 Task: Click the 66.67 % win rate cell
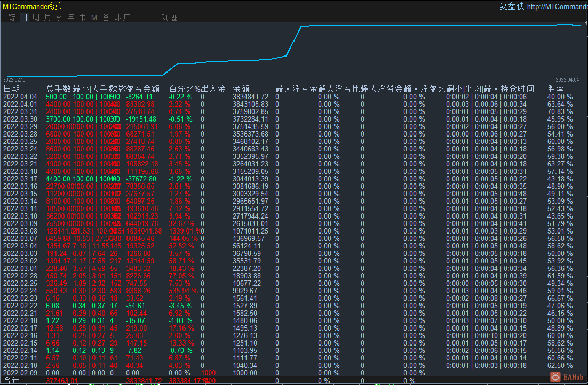click(x=560, y=299)
